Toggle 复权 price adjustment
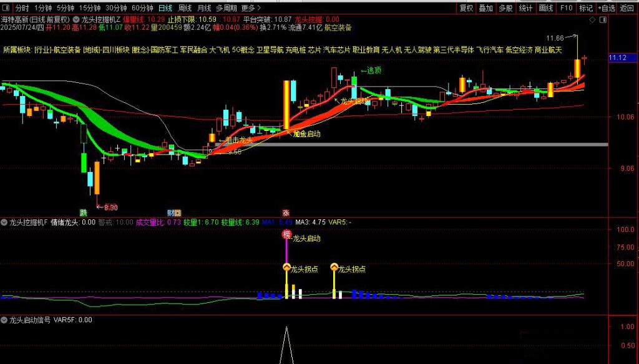This screenshot has width=639, height=364. click(466, 8)
